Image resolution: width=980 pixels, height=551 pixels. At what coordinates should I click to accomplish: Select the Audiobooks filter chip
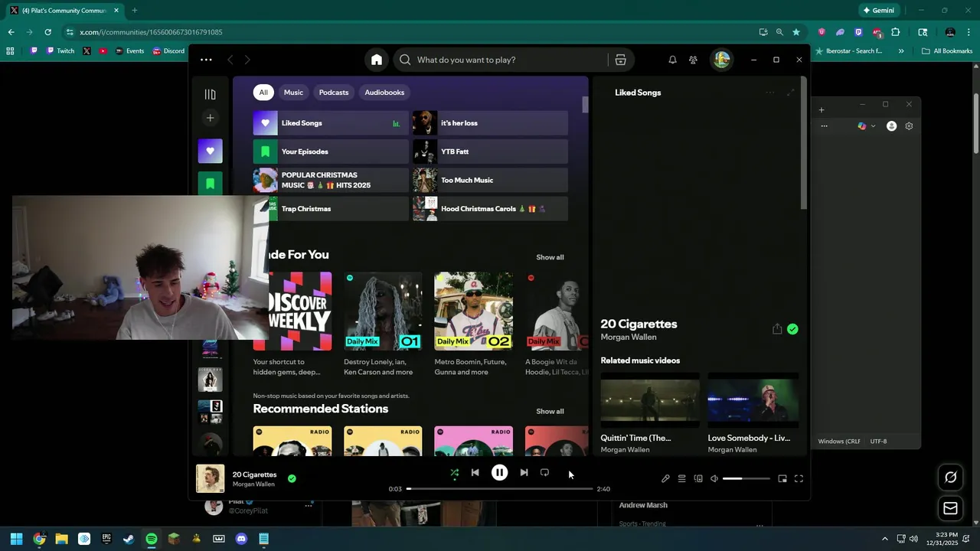click(x=384, y=92)
